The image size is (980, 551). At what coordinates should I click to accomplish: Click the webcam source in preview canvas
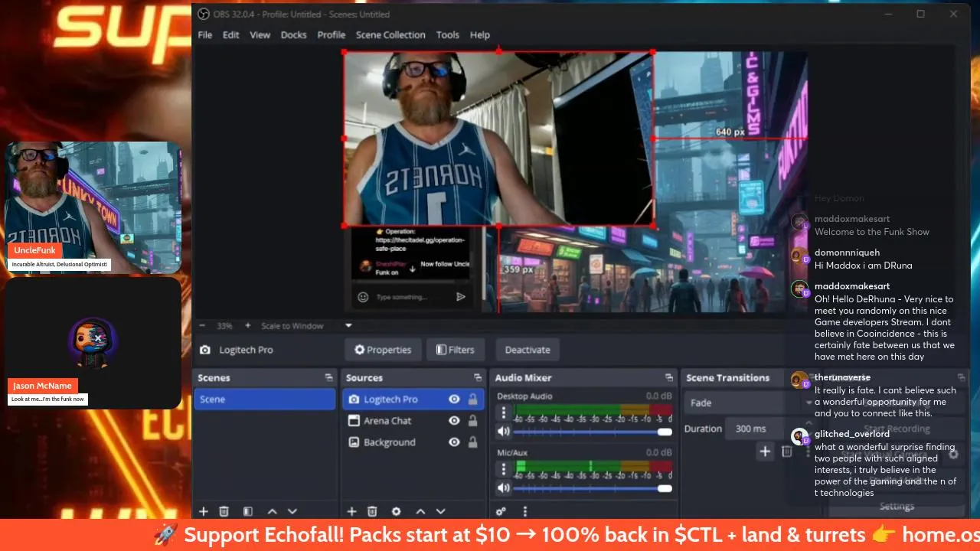coord(498,139)
